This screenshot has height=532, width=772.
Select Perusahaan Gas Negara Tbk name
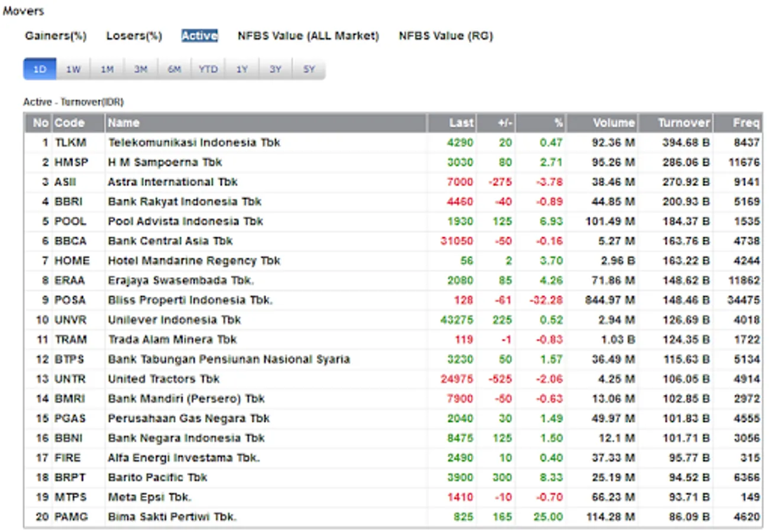point(189,419)
